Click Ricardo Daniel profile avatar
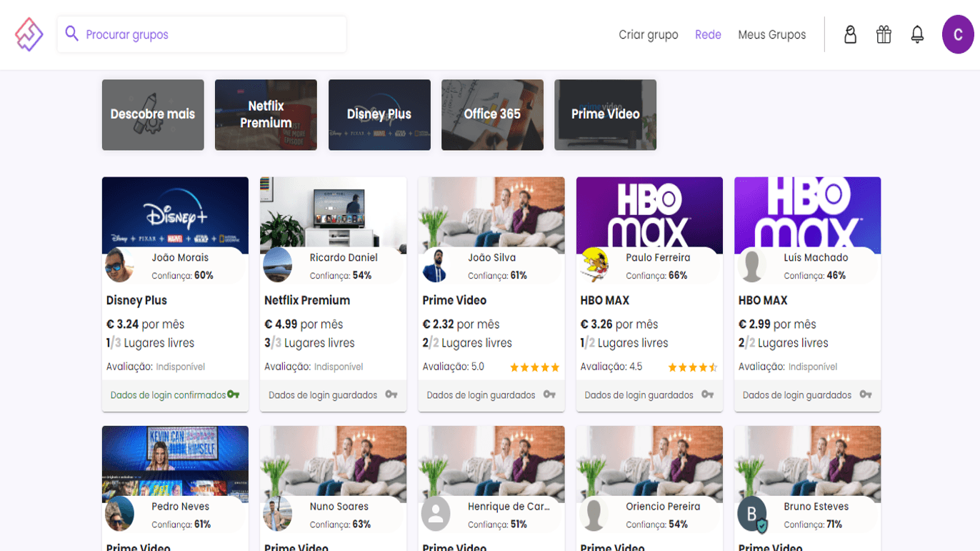The height and width of the screenshot is (551, 980). tap(277, 265)
